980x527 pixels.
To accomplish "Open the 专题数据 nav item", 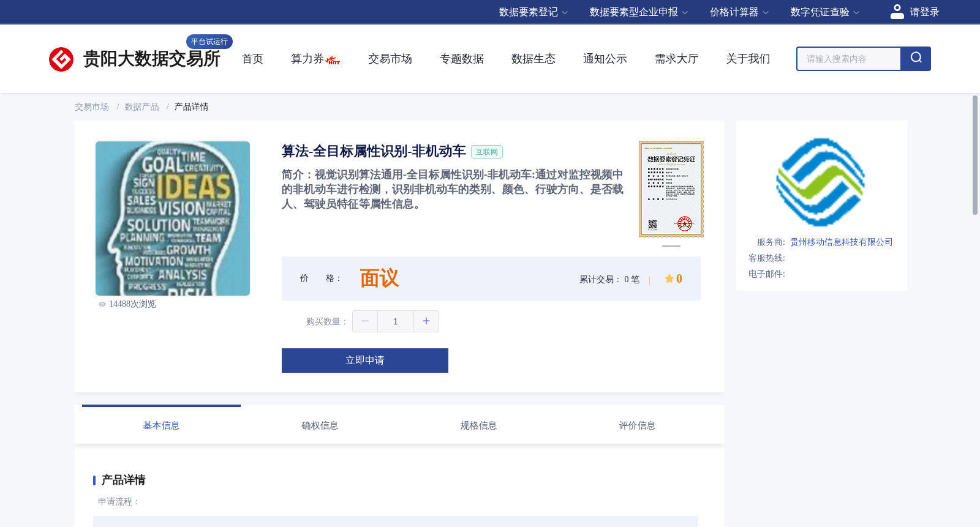I will pyautogui.click(x=462, y=59).
